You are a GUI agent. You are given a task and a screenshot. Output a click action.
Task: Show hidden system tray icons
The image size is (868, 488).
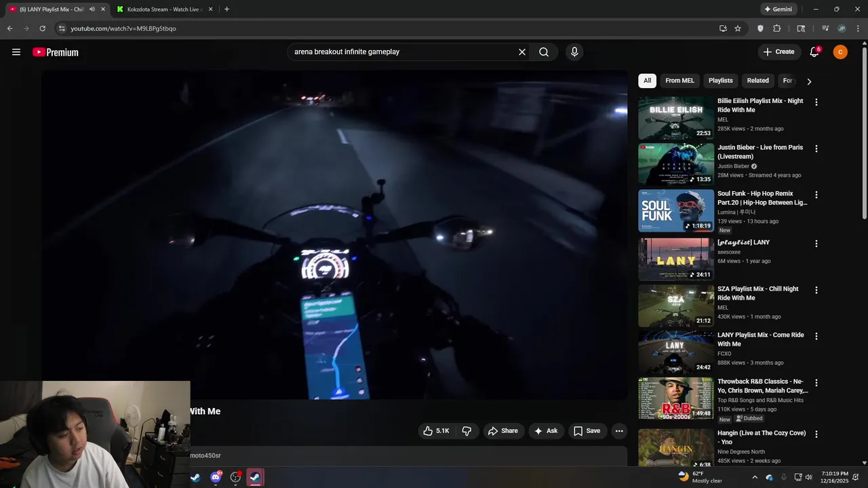755,477
